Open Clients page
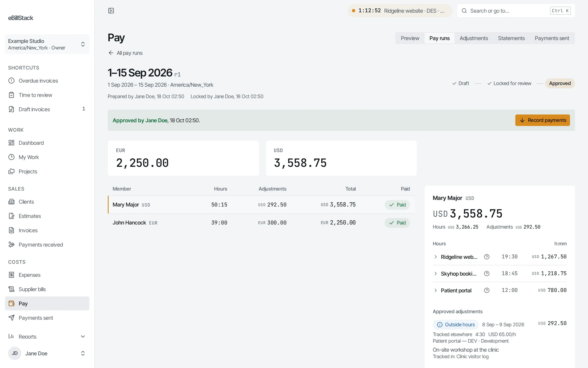Screen dimensions: 588x368 pyautogui.click(x=47, y=202)
